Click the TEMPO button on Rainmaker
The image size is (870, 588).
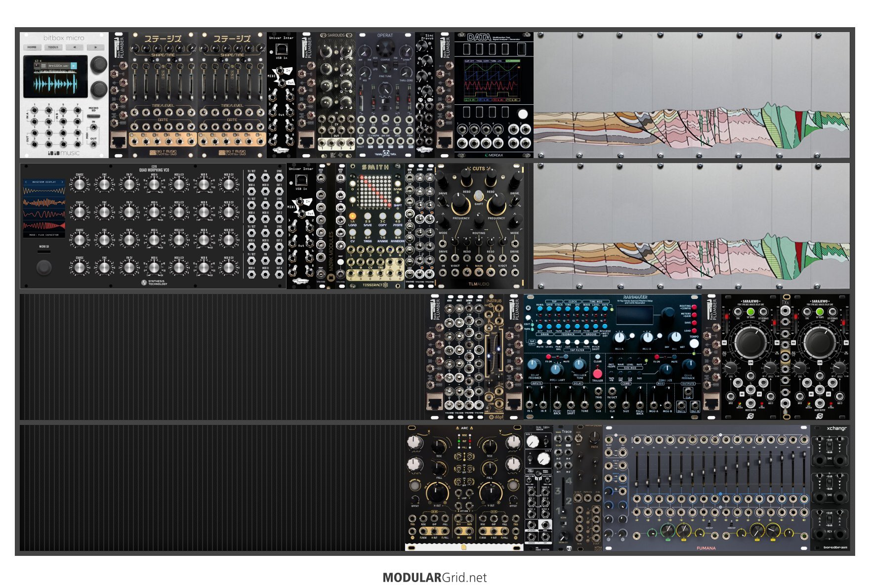click(x=694, y=344)
